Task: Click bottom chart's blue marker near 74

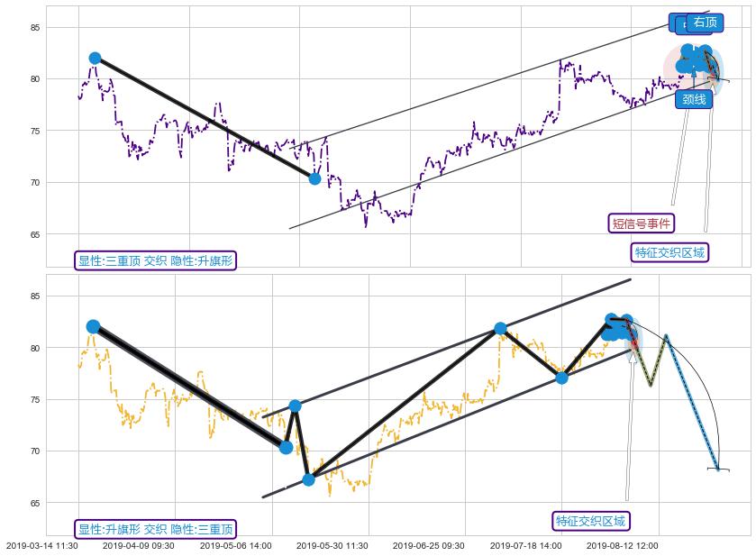Action: click(x=295, y=406)
